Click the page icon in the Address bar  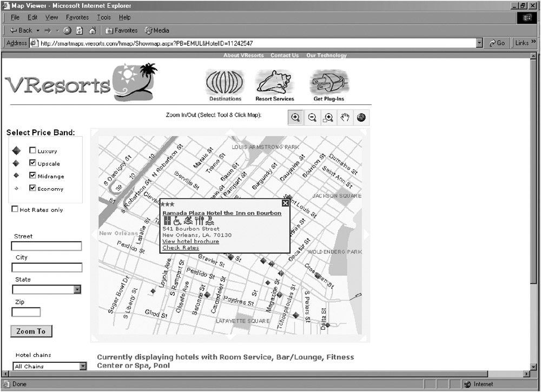[x=34, y=43]
